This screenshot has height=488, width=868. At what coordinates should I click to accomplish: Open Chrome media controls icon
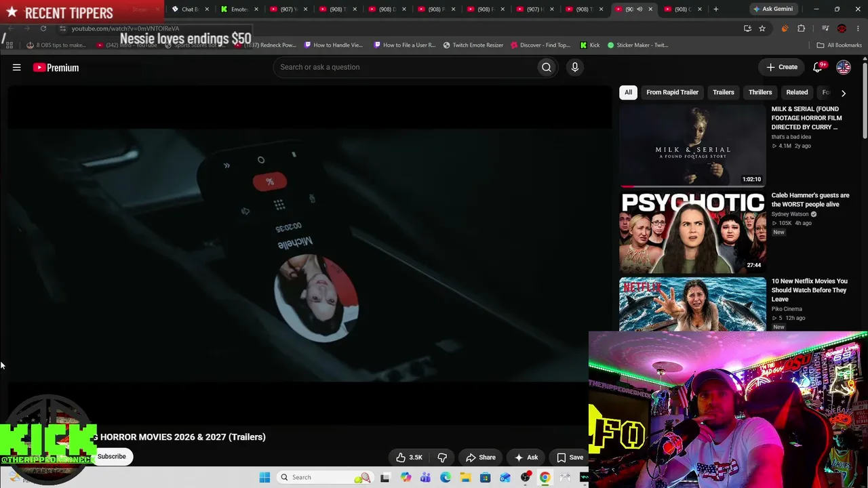point(825,28)
